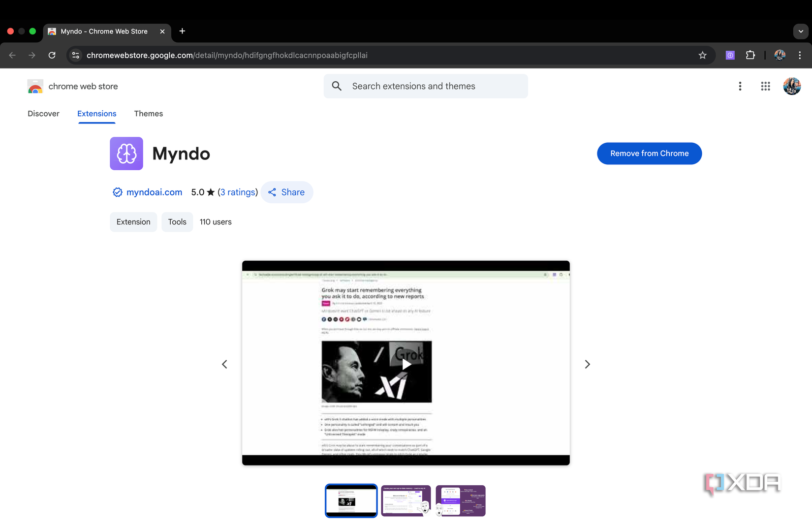
Task: Open the Share option for Myndo
Action: [x=287, y=192]
